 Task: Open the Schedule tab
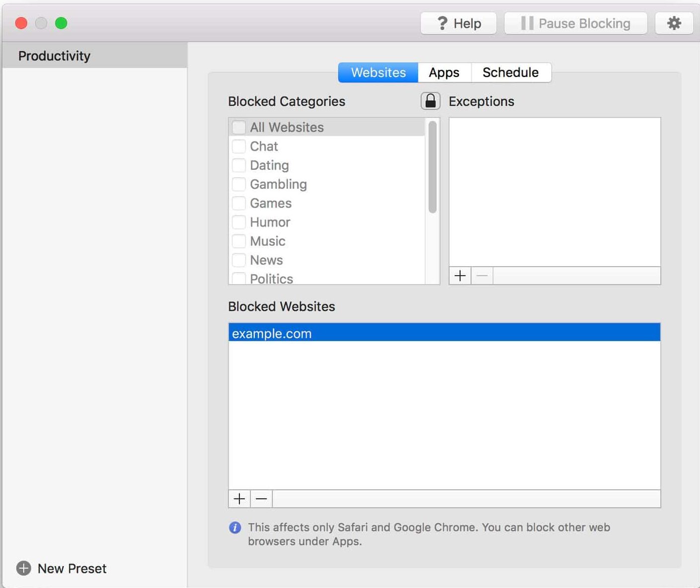point(511,73)
